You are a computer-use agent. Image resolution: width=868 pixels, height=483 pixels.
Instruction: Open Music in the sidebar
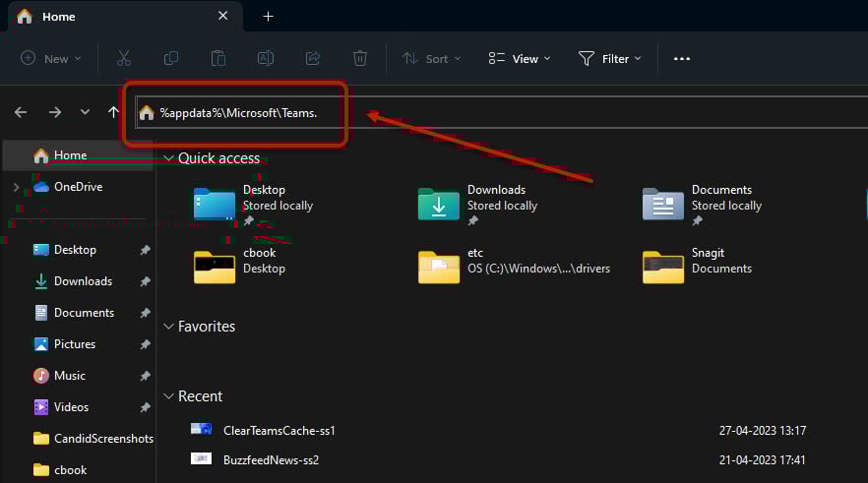[x=70, y=376]
